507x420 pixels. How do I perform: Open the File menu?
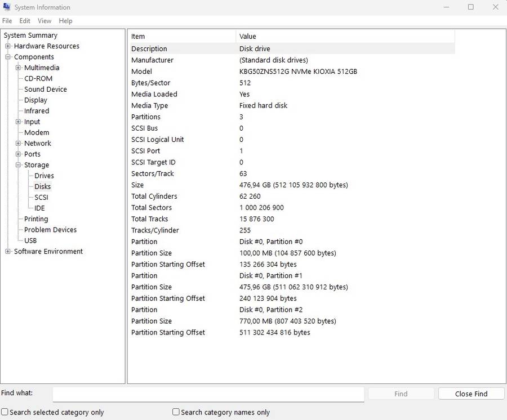[7, 21]
